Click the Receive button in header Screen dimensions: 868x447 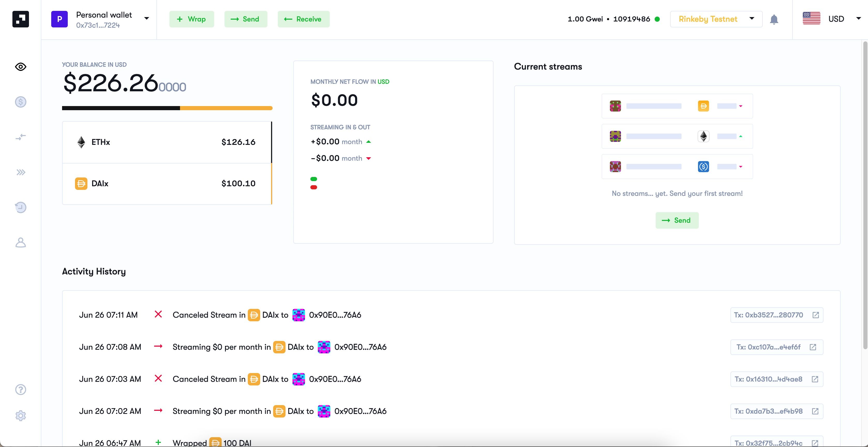tap(303, 19)
